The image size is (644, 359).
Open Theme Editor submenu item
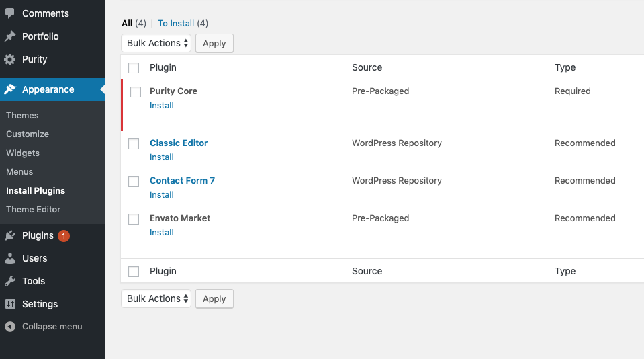tap(34, 209)
